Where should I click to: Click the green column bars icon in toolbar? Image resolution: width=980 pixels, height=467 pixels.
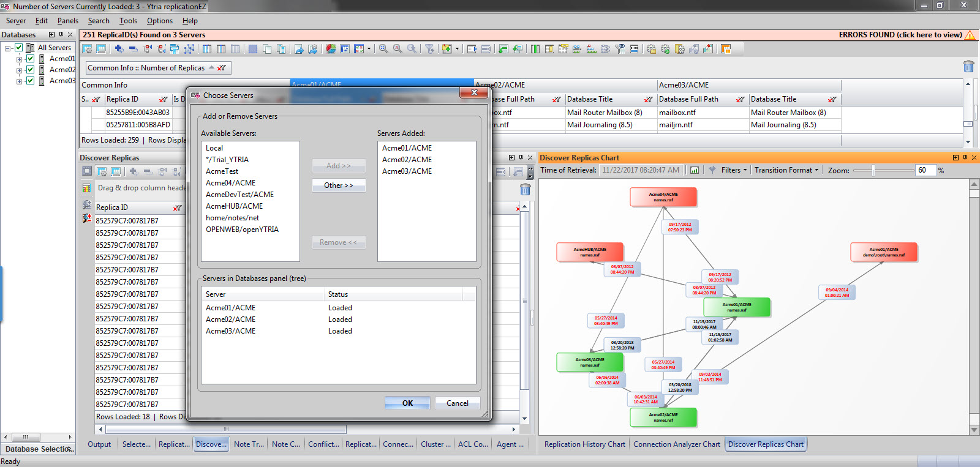click(x=535, y=49)
